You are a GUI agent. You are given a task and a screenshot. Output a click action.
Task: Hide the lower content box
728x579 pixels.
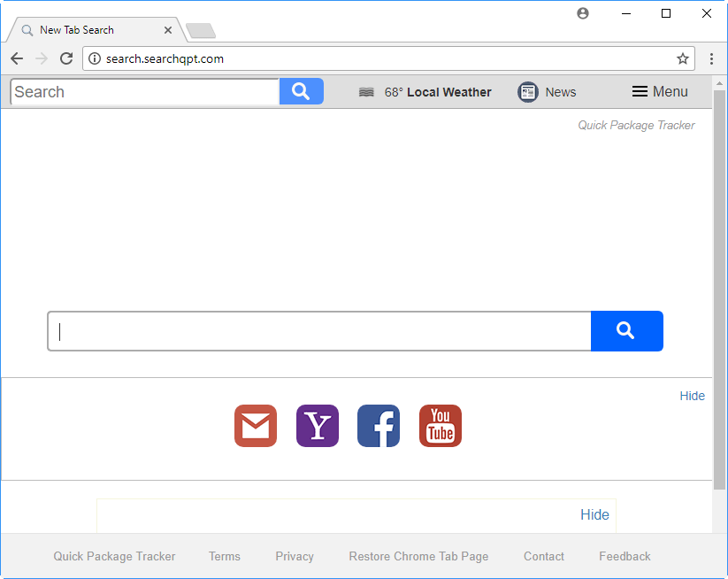(x=594, y=514)
